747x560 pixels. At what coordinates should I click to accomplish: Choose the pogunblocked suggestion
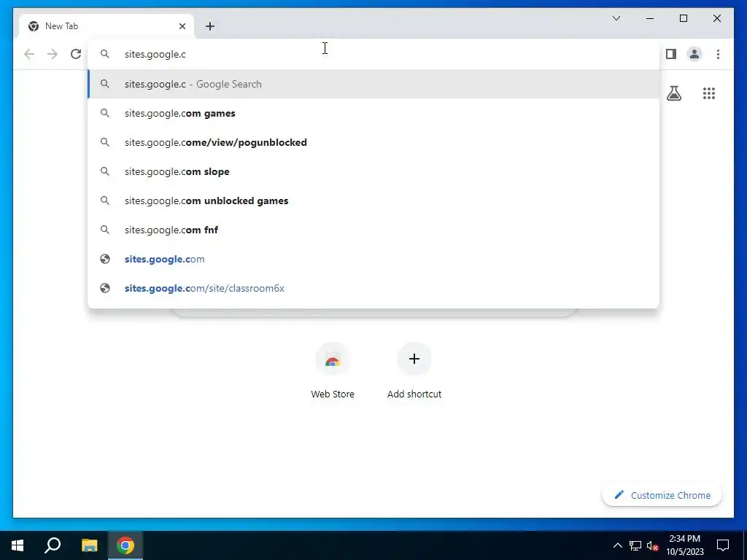click(x=374, y=142)
